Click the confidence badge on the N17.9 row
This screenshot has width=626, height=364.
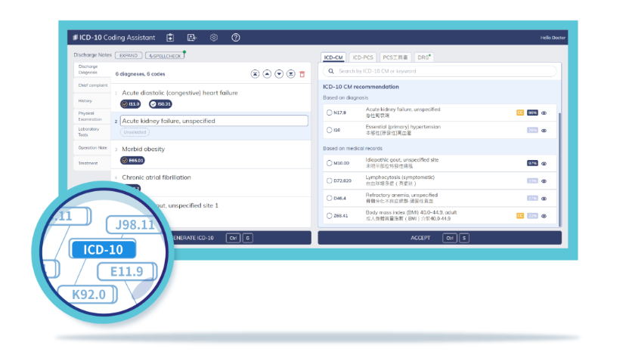[532, 113]
